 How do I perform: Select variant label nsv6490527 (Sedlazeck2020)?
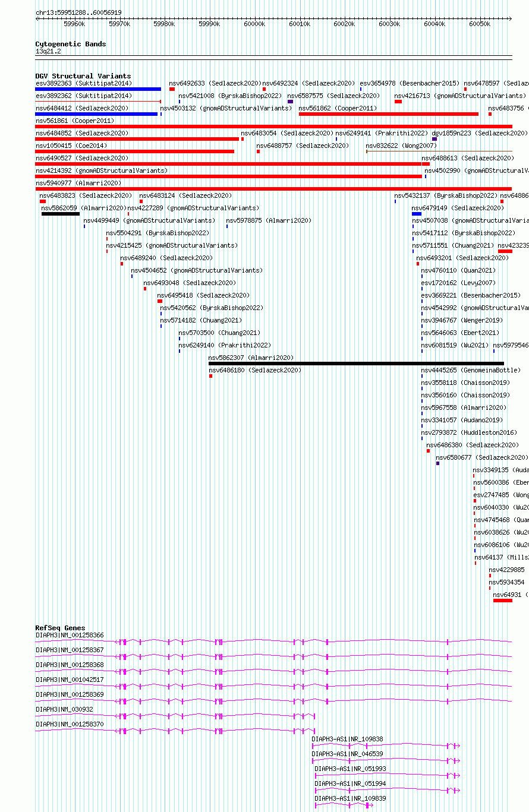pyautogui.click(x=82, y=158)
